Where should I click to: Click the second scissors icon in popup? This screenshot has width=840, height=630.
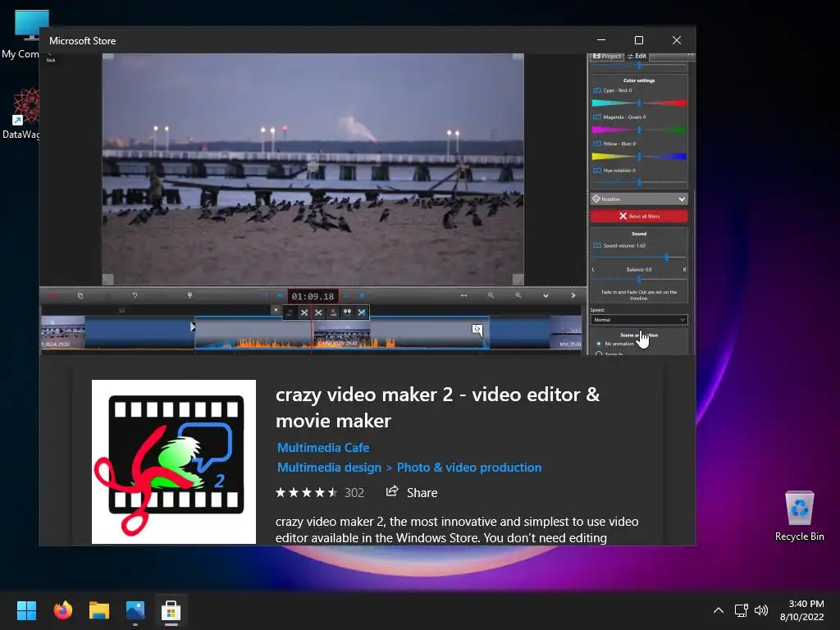(x=318, y=313)
